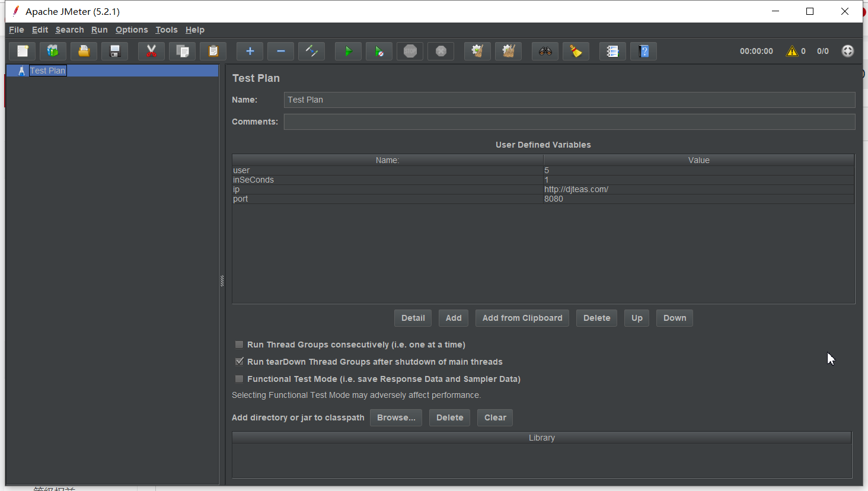
Task: Click Delete button under variables table
Action: pyautogui.click(x=597, y=318)
